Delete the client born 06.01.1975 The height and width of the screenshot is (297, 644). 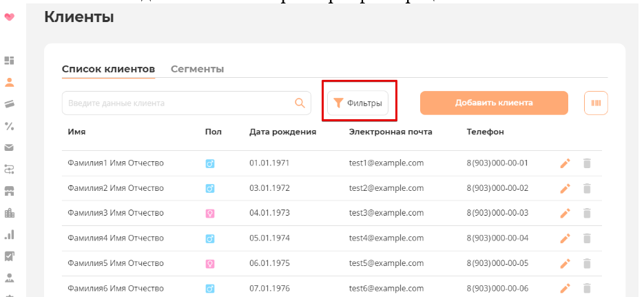(587, 263)
